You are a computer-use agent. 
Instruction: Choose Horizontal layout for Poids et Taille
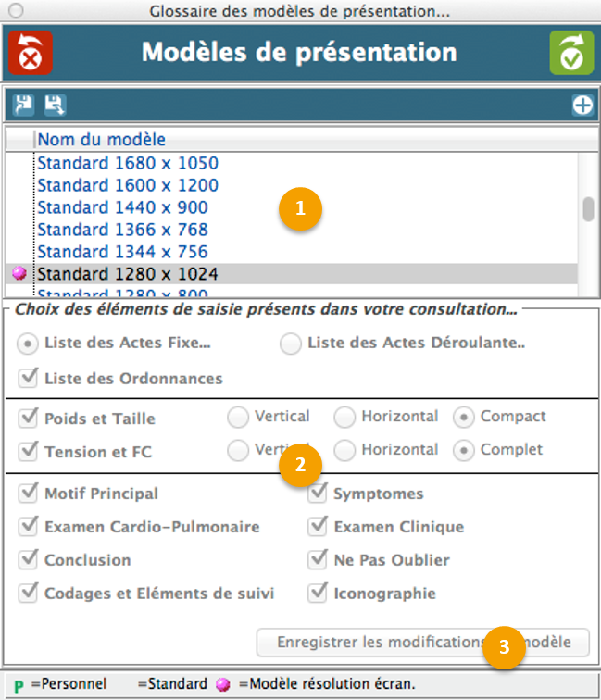[344, 417]
